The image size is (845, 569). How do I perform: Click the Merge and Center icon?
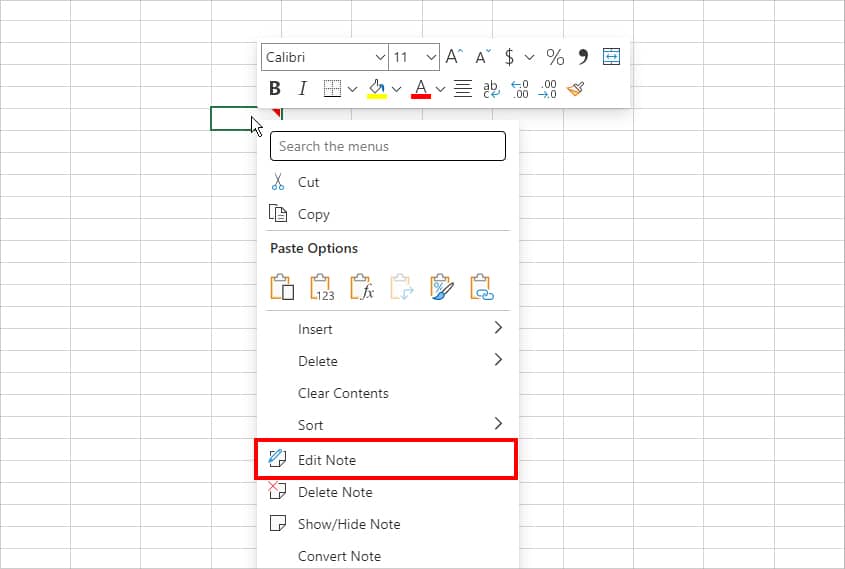coord(611,57)
